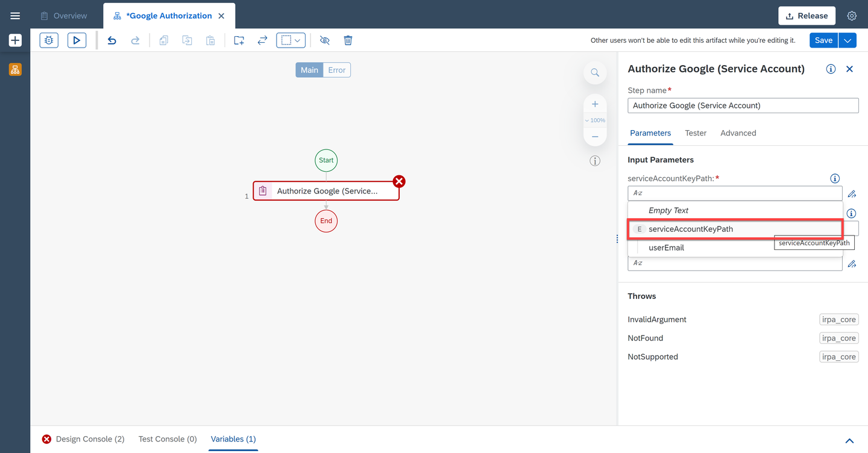868x453 pixels.
Task: Select the End node
Action: point(326,221)
